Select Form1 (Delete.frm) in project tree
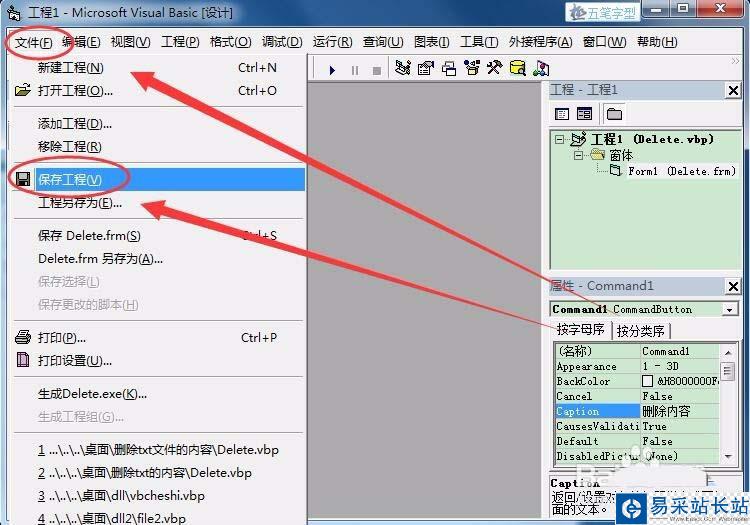Viewport: 750px width, 525px height. click(x=682, y=171)
